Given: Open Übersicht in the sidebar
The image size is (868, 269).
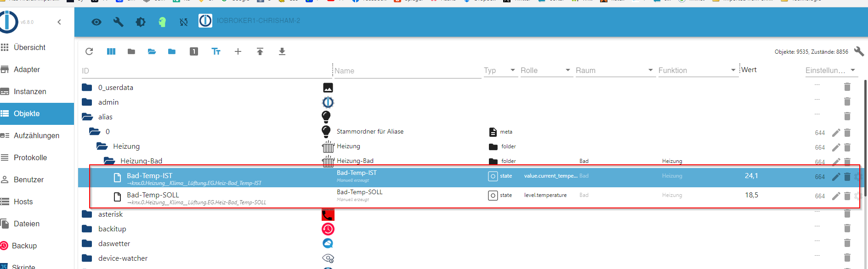Looking at the screenshot, I should tap(37, 47).
